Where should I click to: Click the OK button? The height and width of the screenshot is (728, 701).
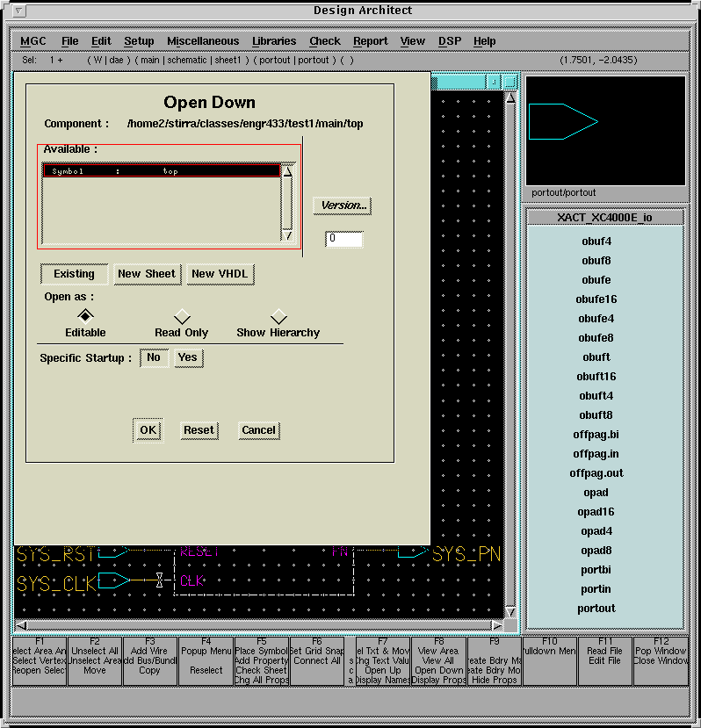[148, 430]
